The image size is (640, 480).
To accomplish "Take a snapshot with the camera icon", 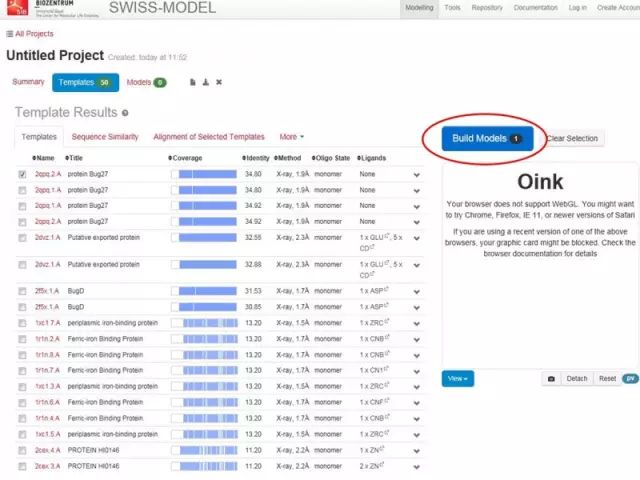I will click(551, 379).
